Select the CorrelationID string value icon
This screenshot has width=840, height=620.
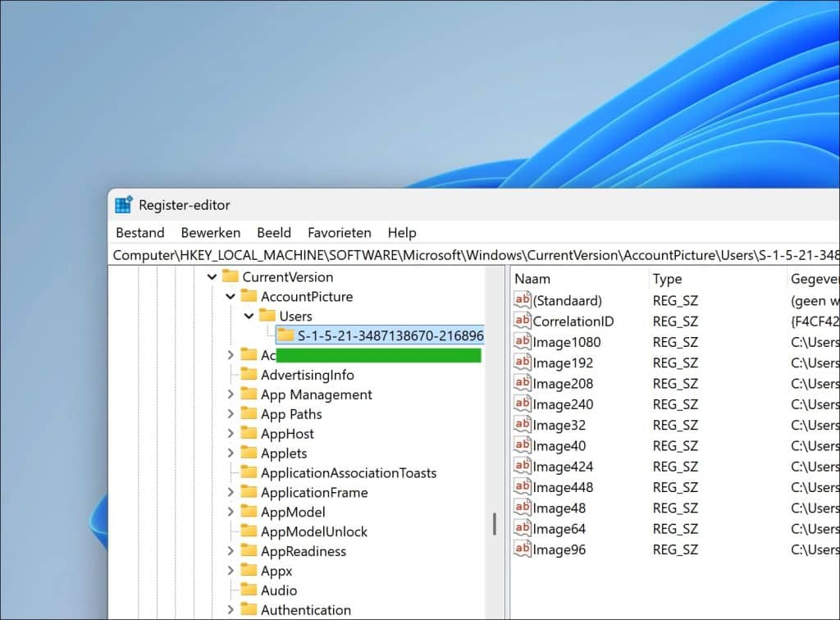click(522, 321)
